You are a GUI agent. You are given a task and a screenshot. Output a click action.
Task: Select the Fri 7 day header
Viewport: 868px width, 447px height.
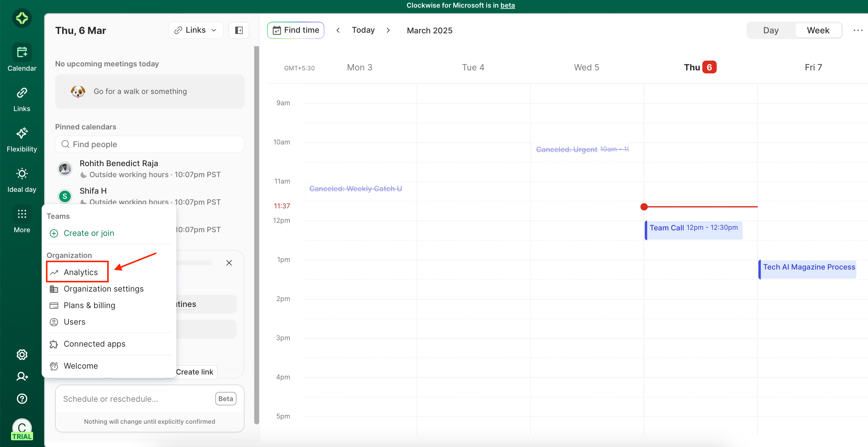[x=813, y=67]
